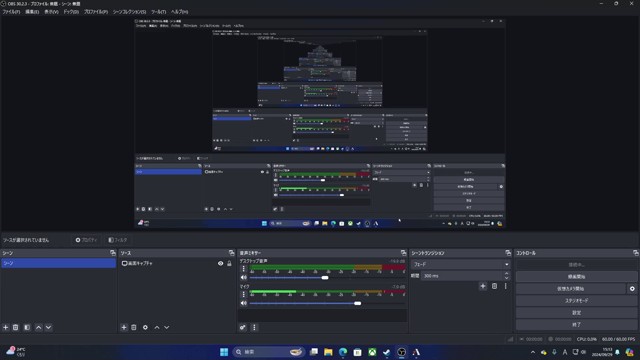
Task: Open source properties gear in Sources panel
Action: [145, 327]
